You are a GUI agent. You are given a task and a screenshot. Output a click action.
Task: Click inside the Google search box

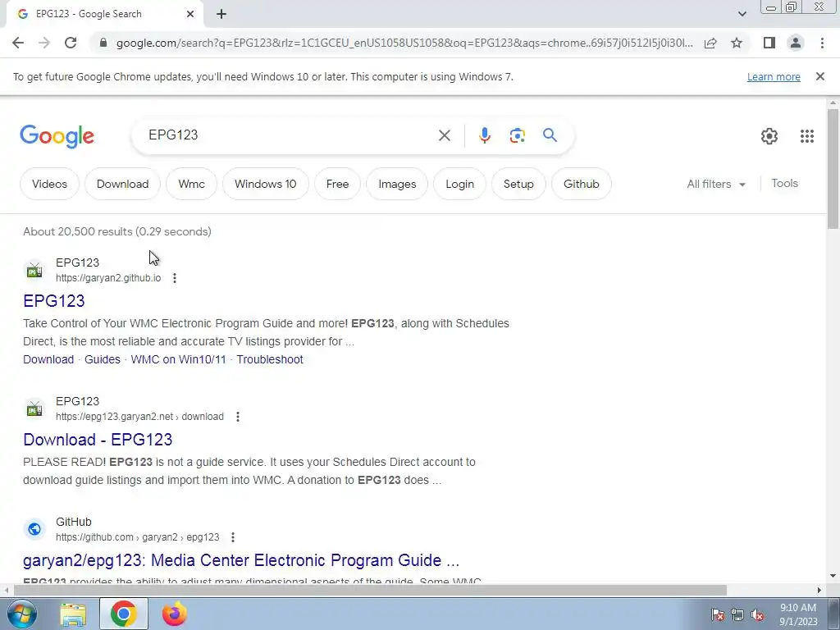(290, 135)
